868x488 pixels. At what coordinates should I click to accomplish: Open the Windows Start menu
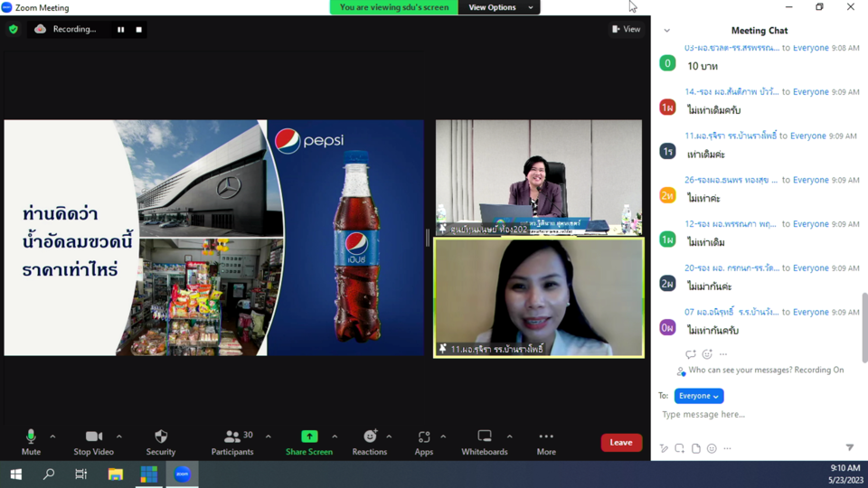pyautogui.click(x=16, y=474)
